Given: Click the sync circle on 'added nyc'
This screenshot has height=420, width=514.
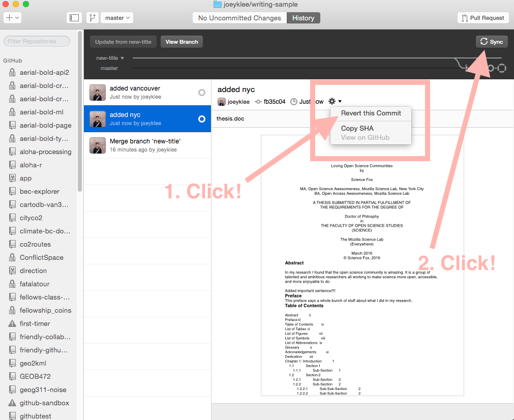Looking at the screenshot, I should pos(202,119).
